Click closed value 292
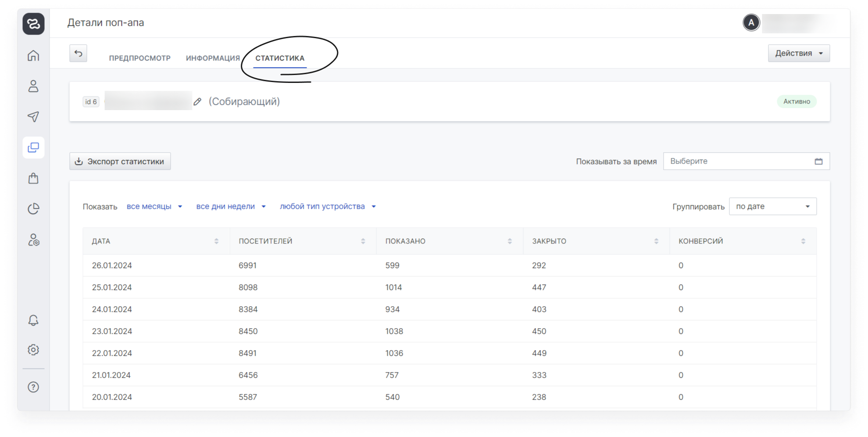The width and height of the screenshot is (868, 437). point(539,265)
